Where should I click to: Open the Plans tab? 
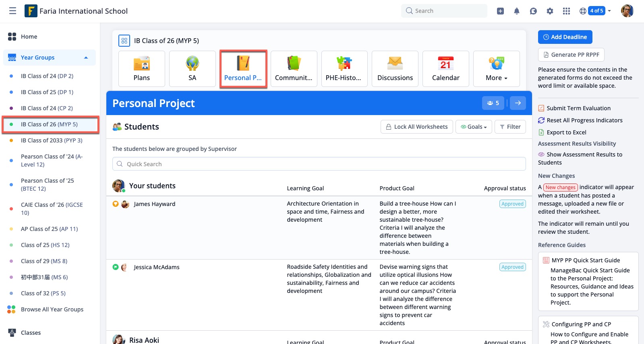click(x=142, y=69)
